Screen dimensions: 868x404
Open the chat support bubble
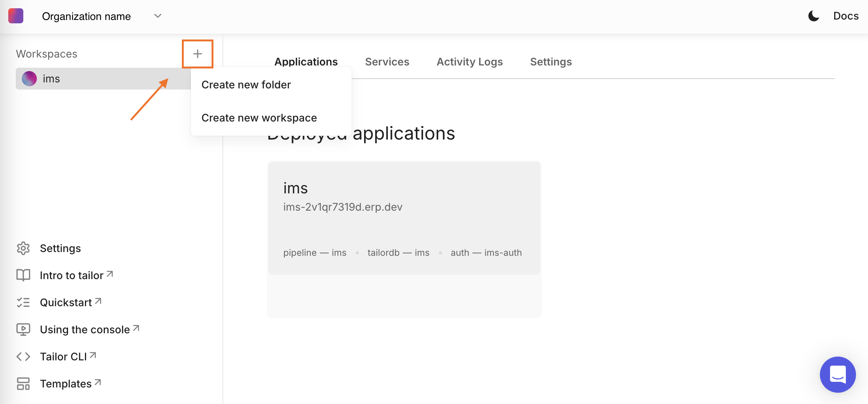tap(838, 375)
